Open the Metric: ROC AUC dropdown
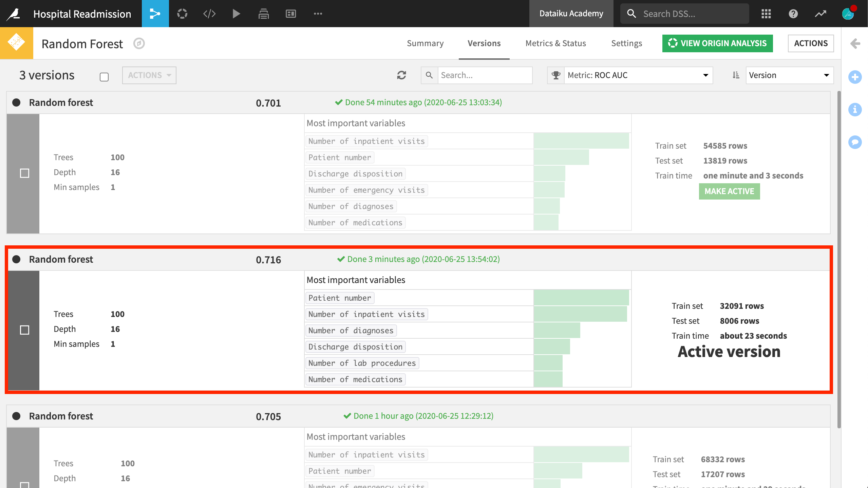 click(x=638, y=75)
